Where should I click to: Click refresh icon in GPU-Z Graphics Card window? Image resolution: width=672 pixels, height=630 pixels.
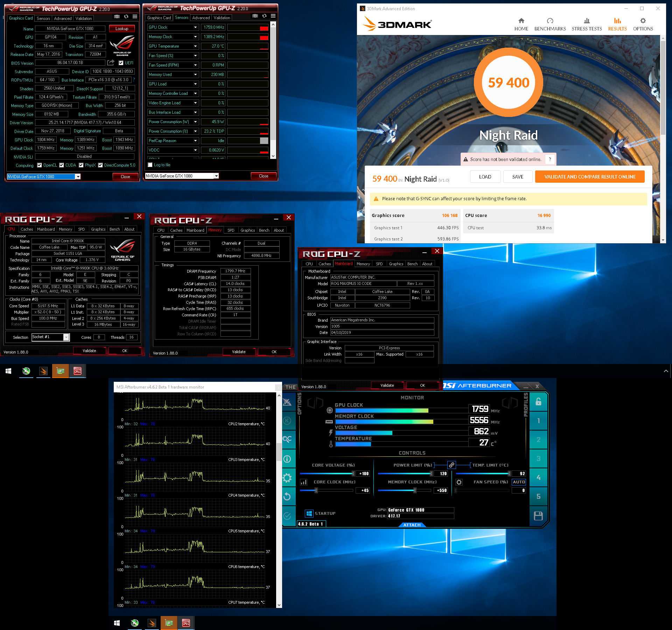pyautogui.click(x=126, y=17)
